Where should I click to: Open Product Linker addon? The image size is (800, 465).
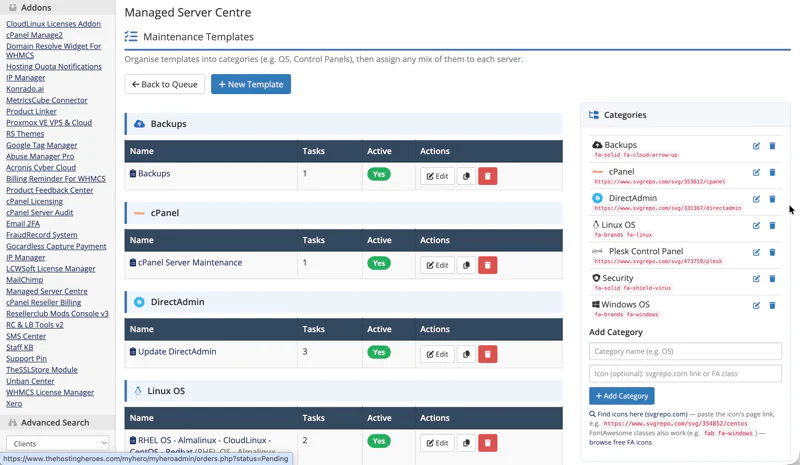(x=32, y=111)
